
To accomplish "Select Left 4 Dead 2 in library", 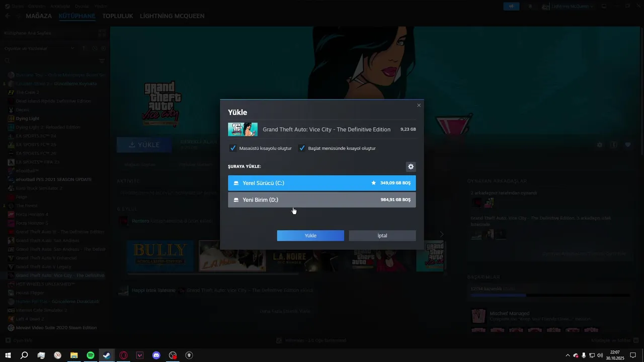I will point(30,319).
